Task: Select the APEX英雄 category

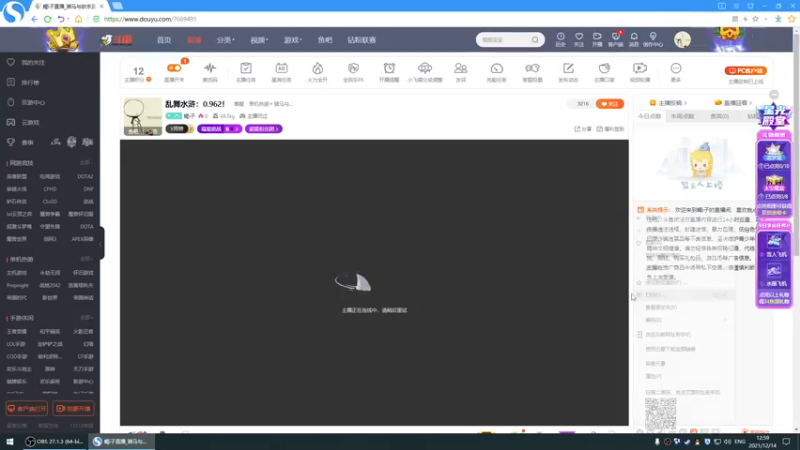Action: click(x=83, y=239)
